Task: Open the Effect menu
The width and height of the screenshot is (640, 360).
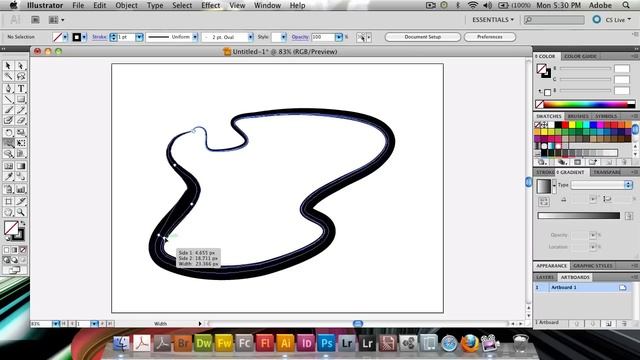Action: point(210,5)
